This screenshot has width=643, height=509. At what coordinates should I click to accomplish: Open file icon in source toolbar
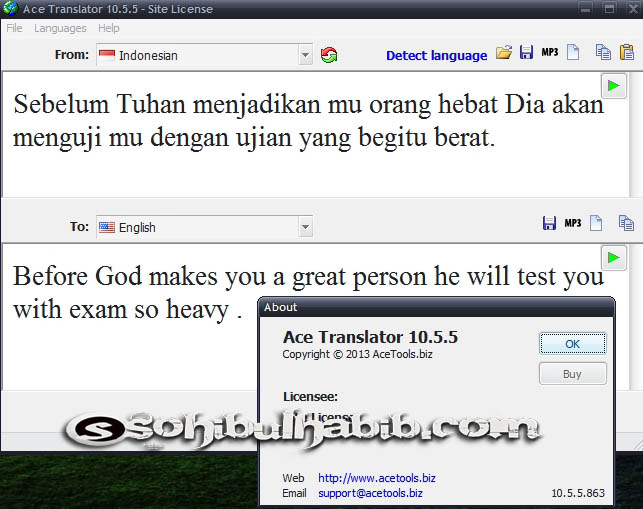click(x=504, y=53)
